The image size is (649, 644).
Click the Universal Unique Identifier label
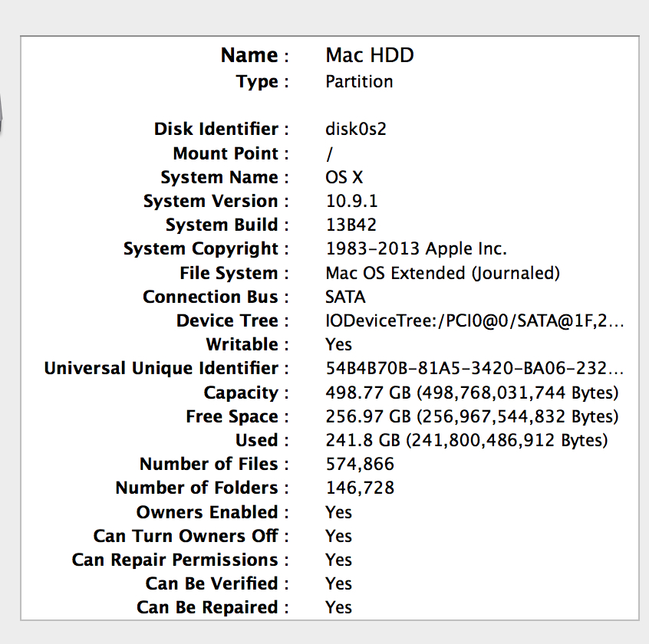[161, 368]
